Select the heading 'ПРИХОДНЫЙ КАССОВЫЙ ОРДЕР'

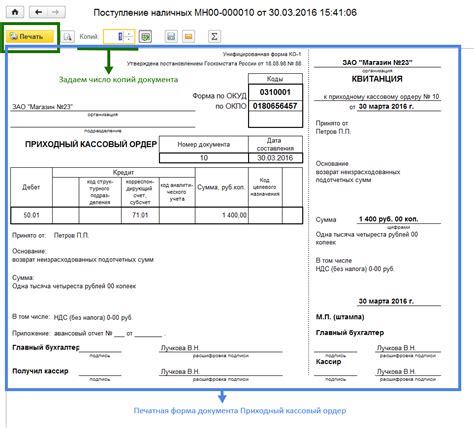pos(91,144)
